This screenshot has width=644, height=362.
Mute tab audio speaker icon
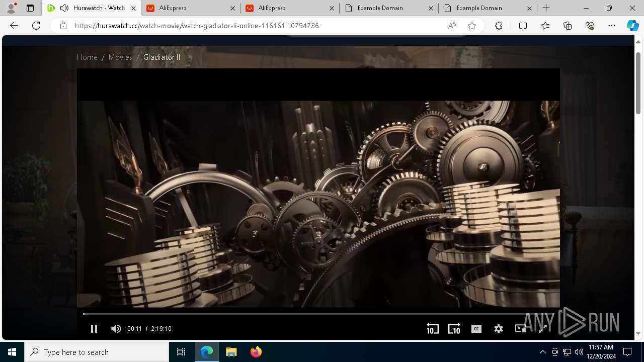click(x=64, y=8)
